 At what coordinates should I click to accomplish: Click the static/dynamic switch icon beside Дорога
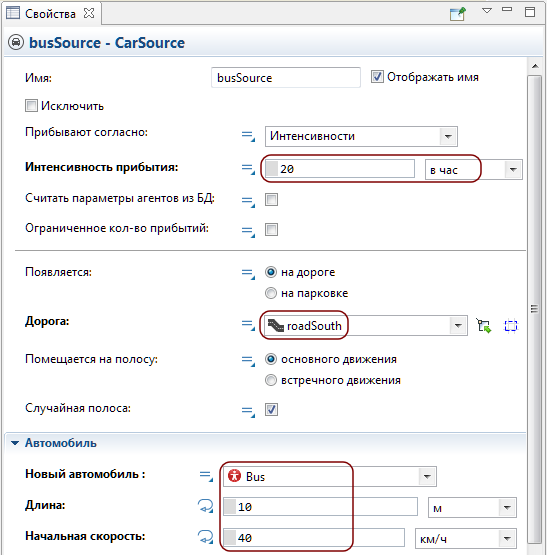click(x=248, y=325)
